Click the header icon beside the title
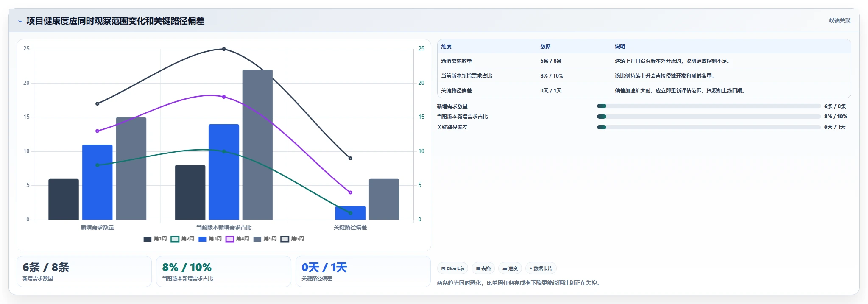Image resolution: width=868 pixels, height=304 pixels. 20,21
